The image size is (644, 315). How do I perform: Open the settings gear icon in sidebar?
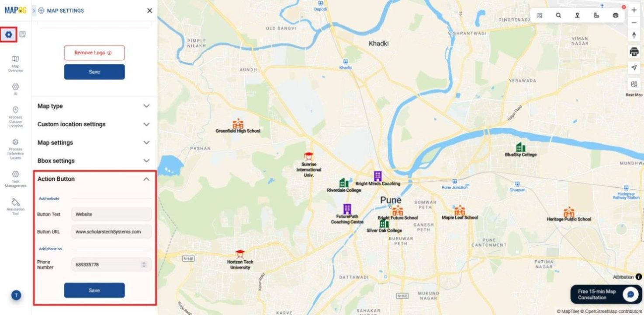8,34
